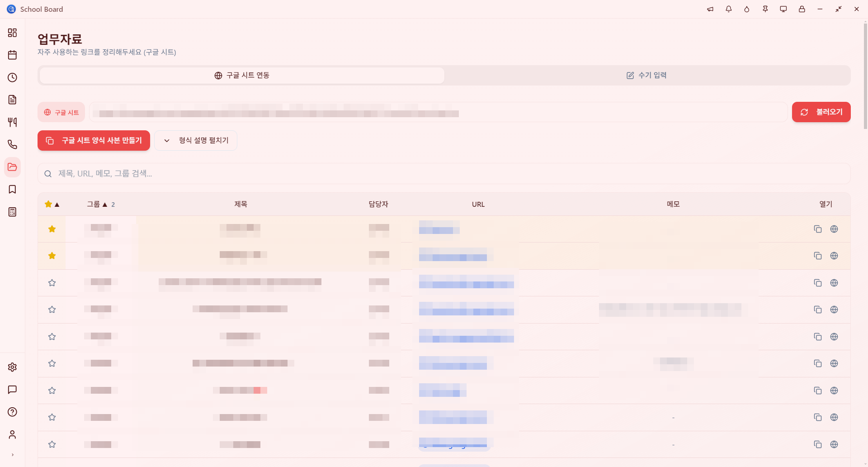Click the notification bell icon
The image size is (868, 467).
(728, 9)
